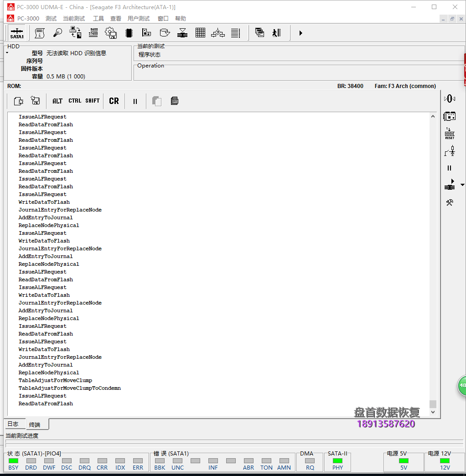Screen dimensions: 466x476
Task: Open the 工具 menu
Action: [x=98, y=19]
